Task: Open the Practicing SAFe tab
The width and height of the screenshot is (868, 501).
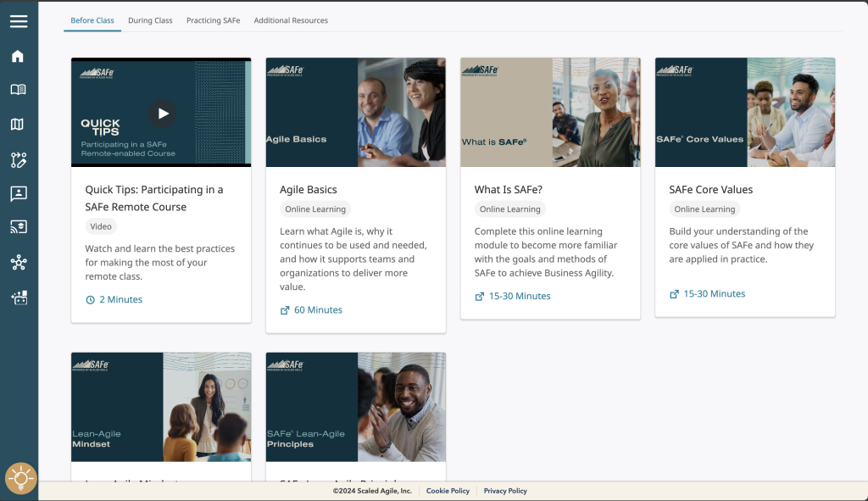Action: pyautogui.click(x=213, y=20)
